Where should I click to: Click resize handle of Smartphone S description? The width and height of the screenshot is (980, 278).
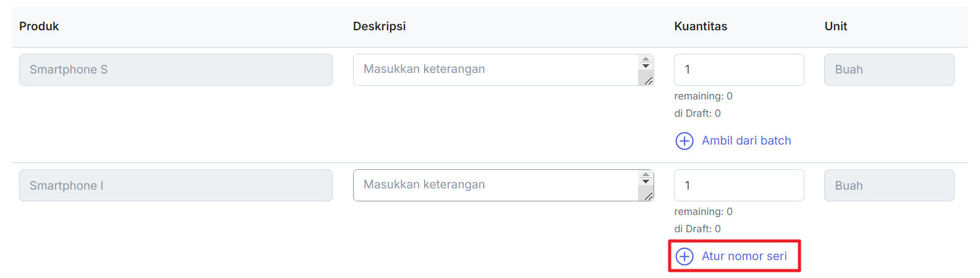[x=648, y=80]
